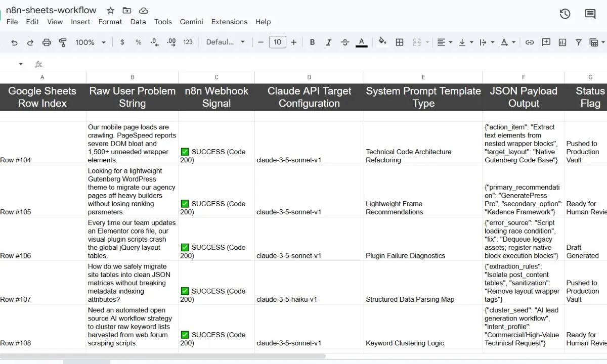Open the Data menu
Image resolution: width=607 pixels, height=364 pixels.
[138, 22]
